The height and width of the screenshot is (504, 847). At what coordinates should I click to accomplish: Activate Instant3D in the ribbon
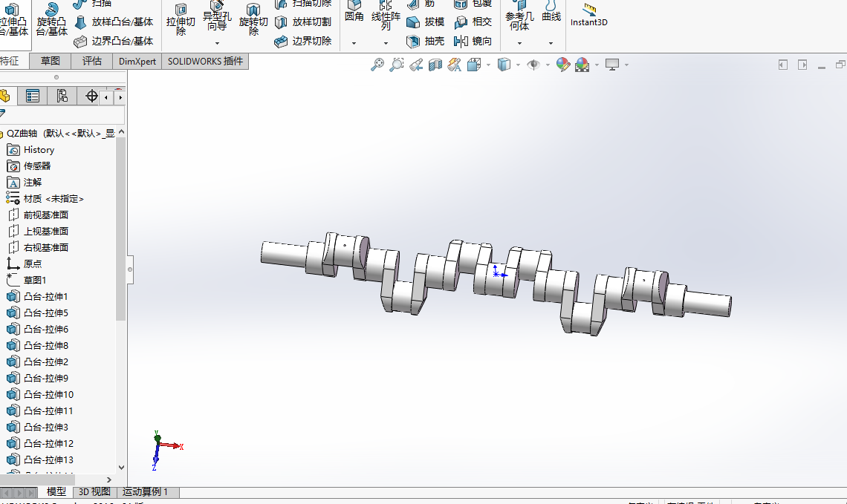click(588, 16)
